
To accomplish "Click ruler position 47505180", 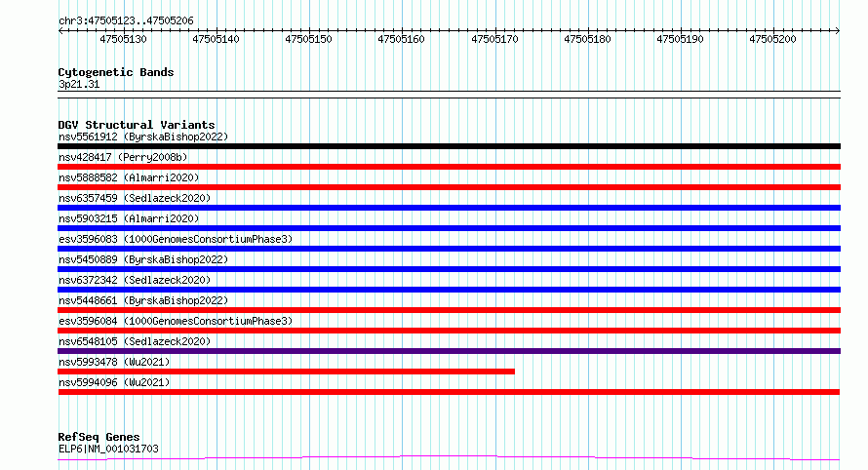I will (587, 39).
